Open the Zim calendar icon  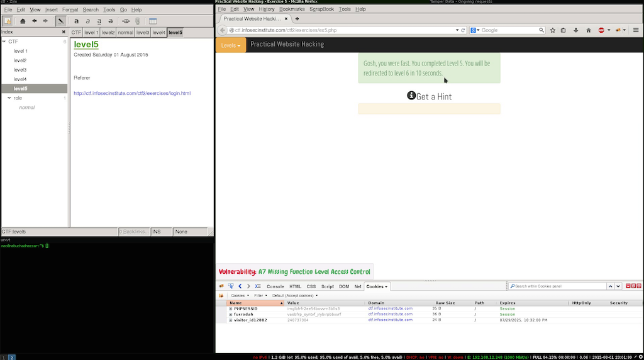point(153,21)
